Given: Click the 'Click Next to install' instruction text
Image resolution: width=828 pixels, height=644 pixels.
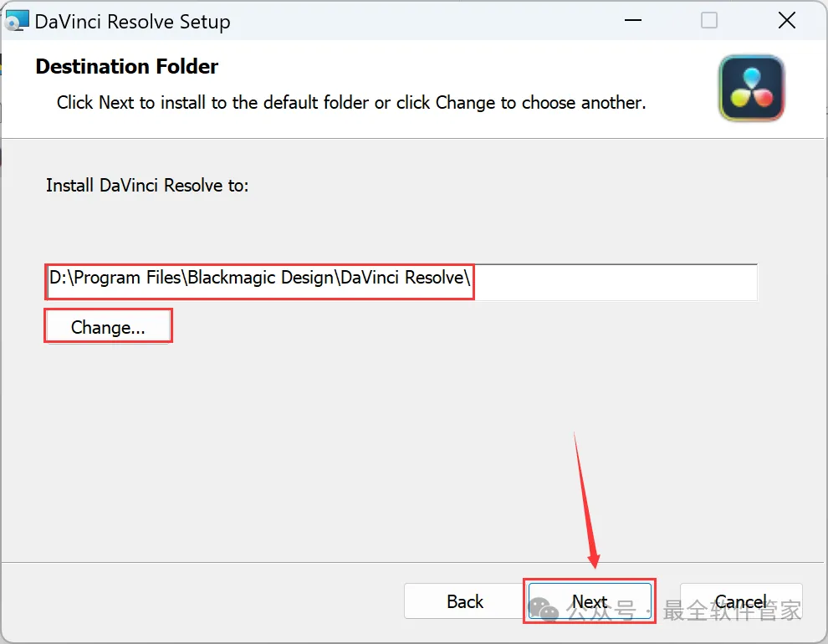Looking at the screenshot, I should [350, 103].
